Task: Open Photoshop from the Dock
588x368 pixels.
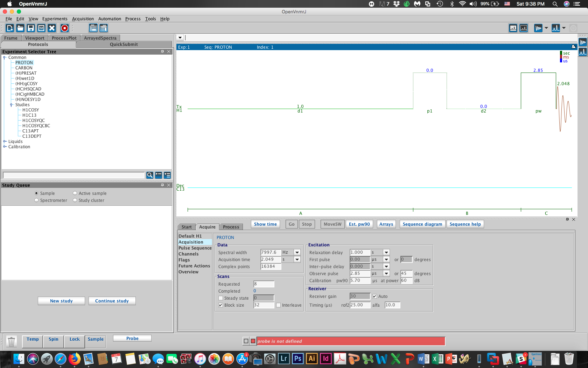Action: (x=297, y=359)
